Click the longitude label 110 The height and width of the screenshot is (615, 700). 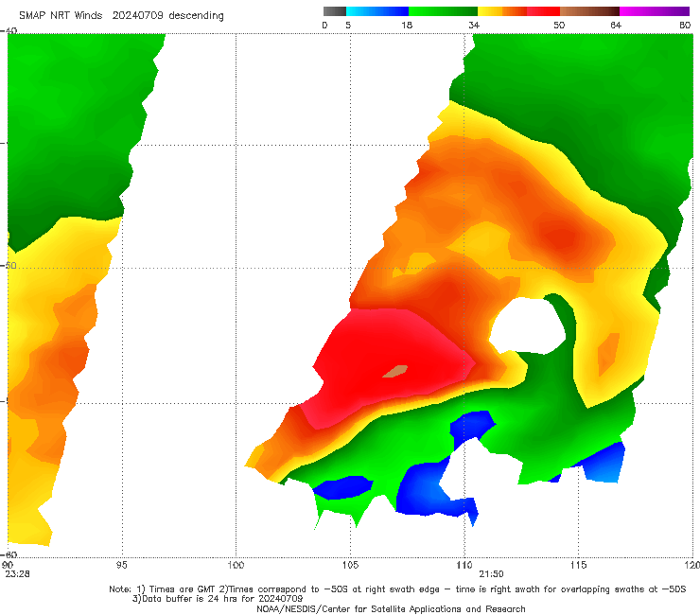tap(464, 565)
